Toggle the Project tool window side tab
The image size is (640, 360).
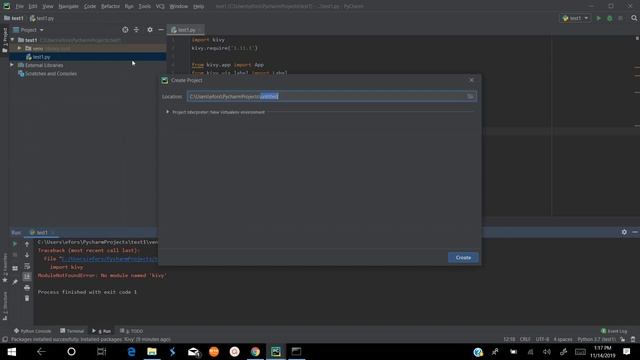click(x=4, y=40)
